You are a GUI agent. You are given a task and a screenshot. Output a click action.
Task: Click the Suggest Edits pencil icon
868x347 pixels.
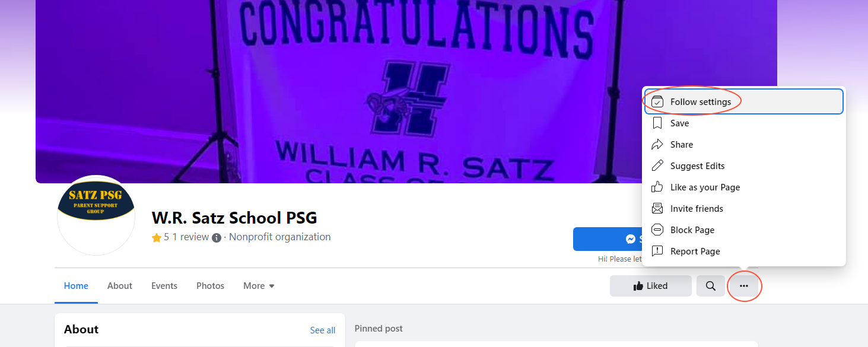pos(657,166)
